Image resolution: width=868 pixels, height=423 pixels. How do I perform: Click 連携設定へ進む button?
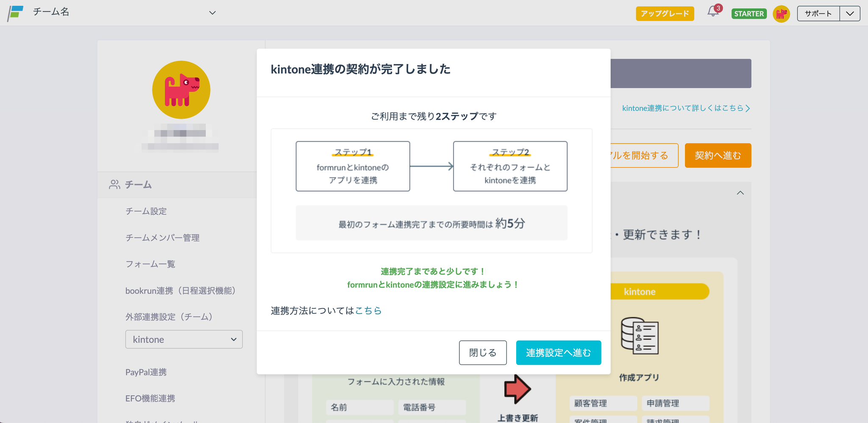tap(558, 353)
